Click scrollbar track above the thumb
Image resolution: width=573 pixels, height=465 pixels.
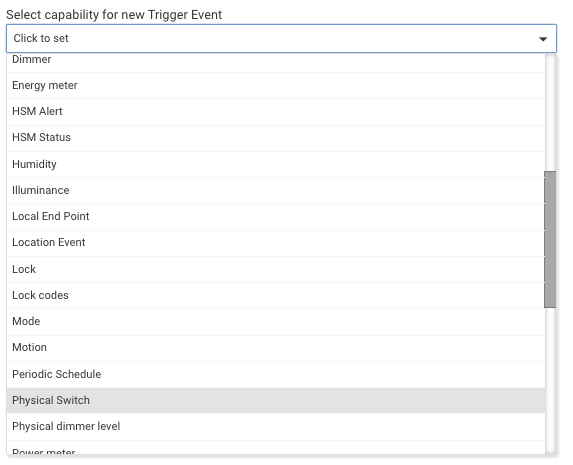(550, 113)
